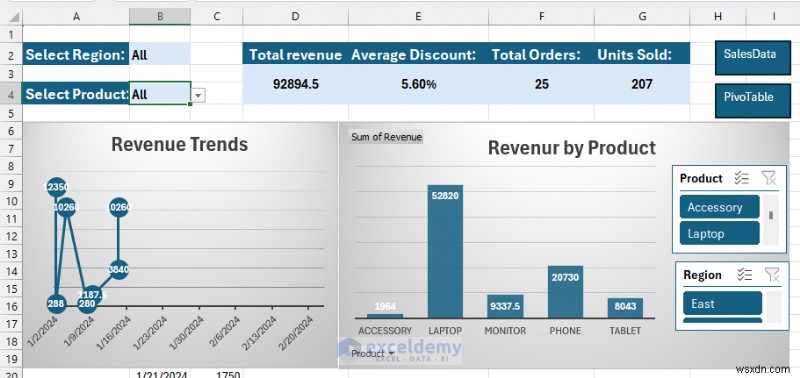Select row 2 header

pyautogui.click(x=11, y=54)
